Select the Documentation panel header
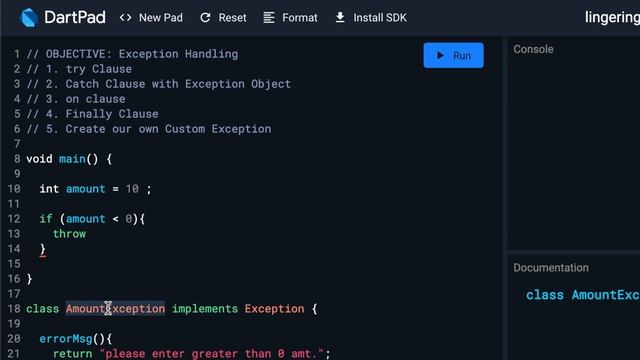Viewport: 640px width, 360px height. (551, 268)
